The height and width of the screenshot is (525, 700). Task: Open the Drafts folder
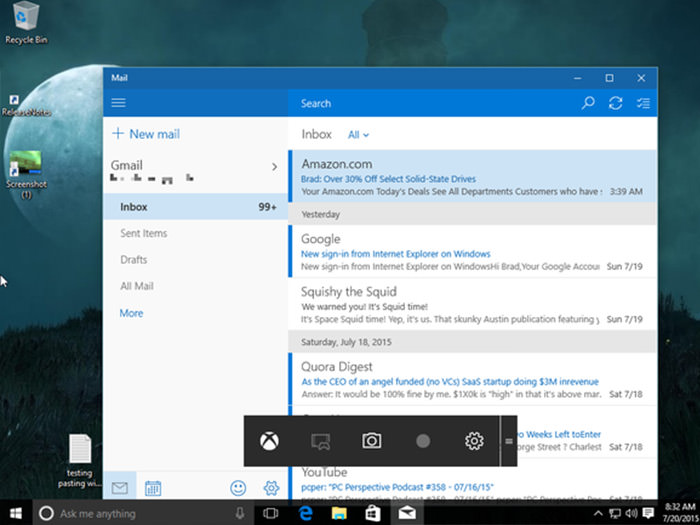tap(133, 260)
